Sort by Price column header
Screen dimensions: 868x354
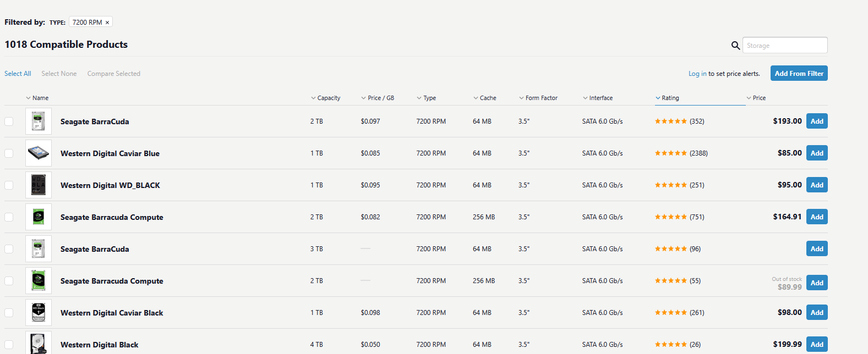click(756, 98)
